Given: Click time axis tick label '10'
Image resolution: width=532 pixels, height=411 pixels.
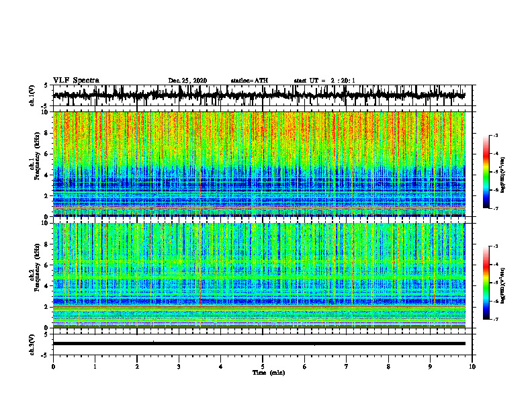Looking at the screenshot, I should (472, 367).
